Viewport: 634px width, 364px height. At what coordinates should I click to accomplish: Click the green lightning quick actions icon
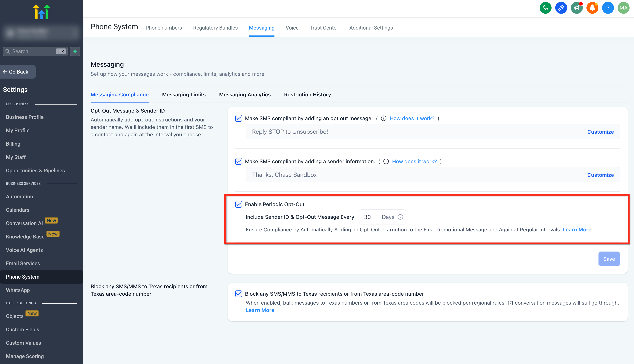point(75,51)
